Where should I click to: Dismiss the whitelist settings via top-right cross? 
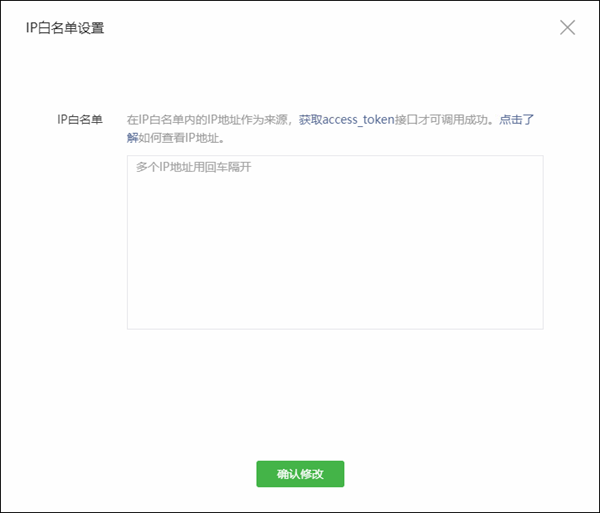tap(567, 28)
